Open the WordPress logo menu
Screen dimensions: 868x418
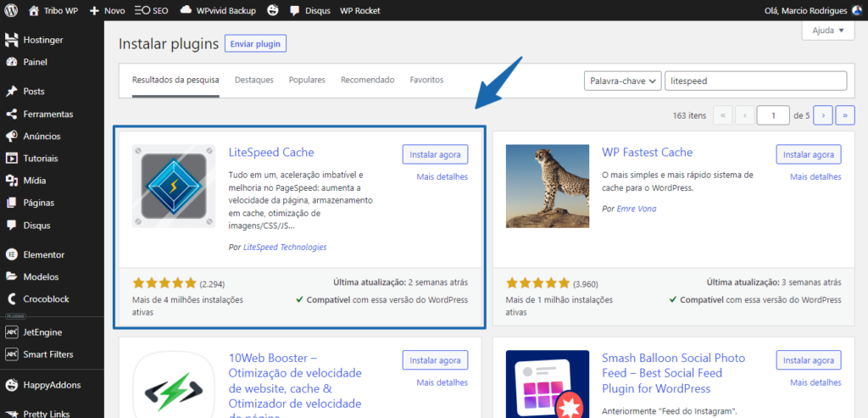12,10
